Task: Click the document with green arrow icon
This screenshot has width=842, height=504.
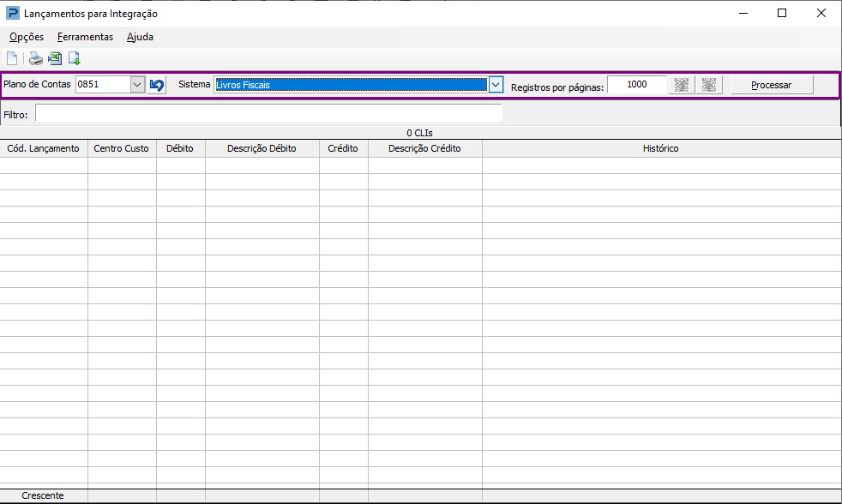Action: [x=74, y=58]
